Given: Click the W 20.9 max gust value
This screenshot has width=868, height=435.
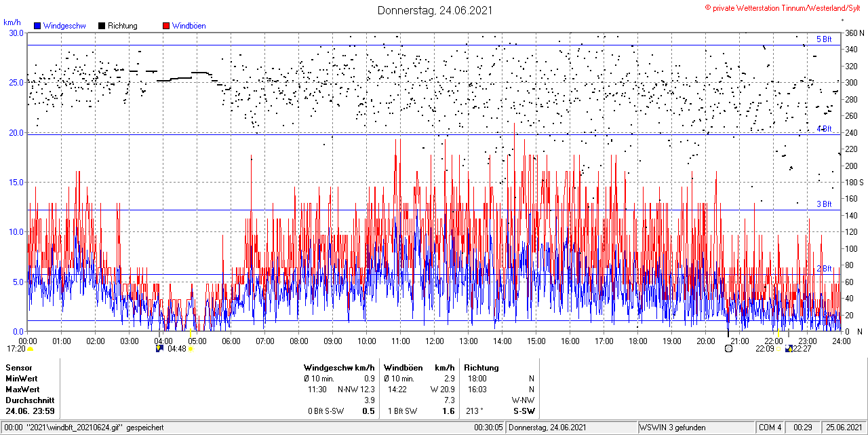Looking at the screenshot, I should point(442,390).
